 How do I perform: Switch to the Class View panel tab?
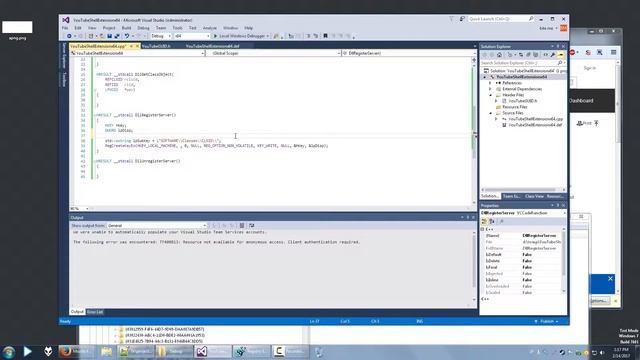click(534, 196)
